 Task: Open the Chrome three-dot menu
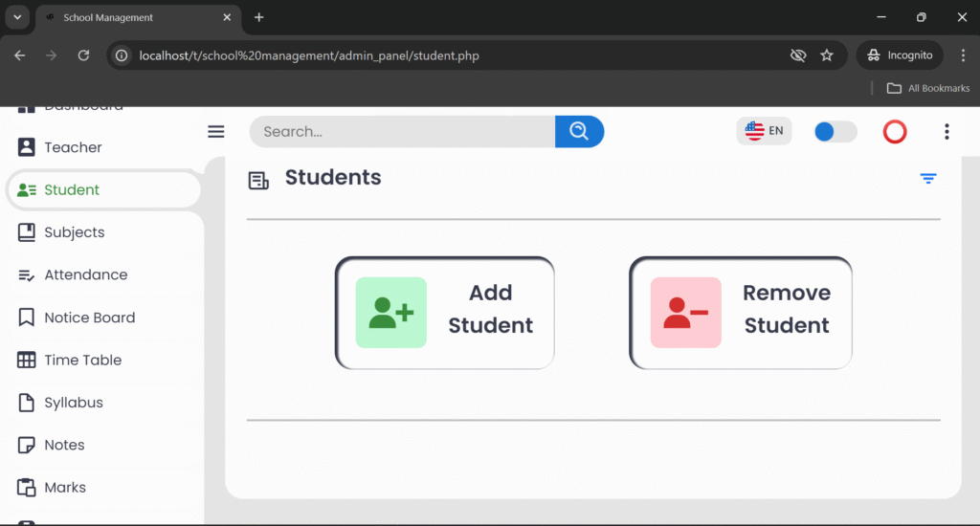click(963, 55)
